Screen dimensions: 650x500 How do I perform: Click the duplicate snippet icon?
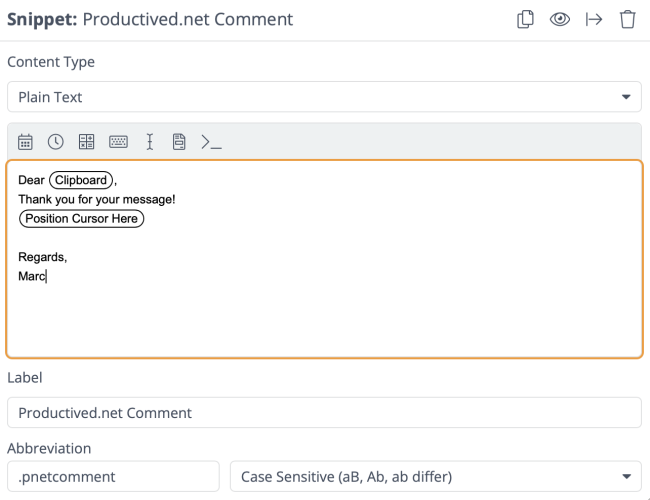tap(525, 19)
